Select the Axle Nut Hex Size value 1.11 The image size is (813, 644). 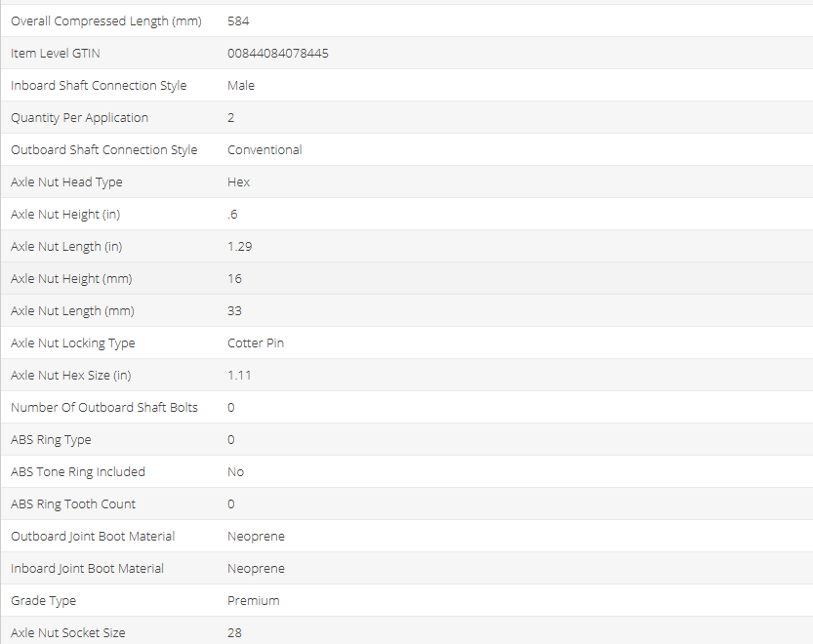click(x=240, y=376)
